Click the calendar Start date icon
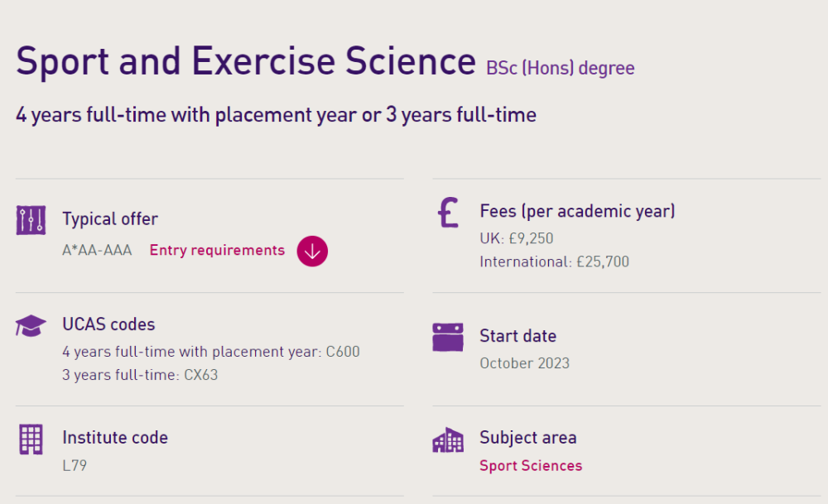Viewport: 828px width, 504px height. 448,337
